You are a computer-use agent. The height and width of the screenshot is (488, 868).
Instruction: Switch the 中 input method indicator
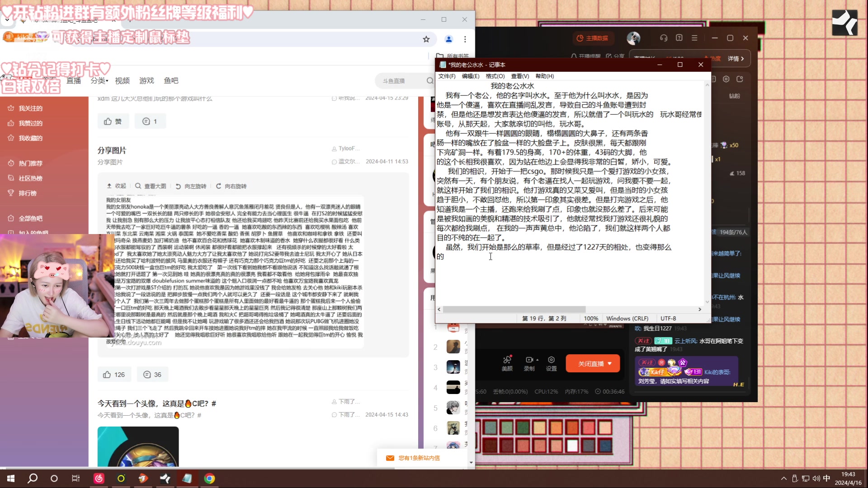tap(826, 479)
